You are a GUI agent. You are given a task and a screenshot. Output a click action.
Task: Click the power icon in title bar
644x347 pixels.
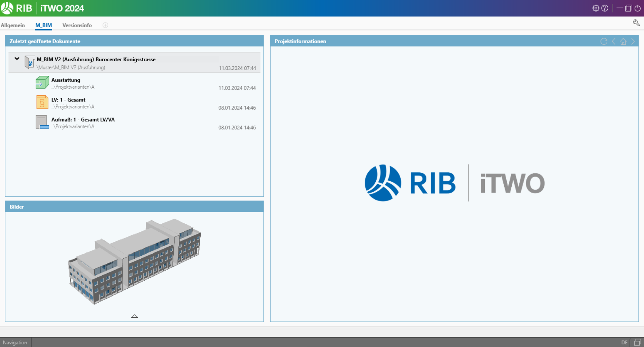(638, 8)
